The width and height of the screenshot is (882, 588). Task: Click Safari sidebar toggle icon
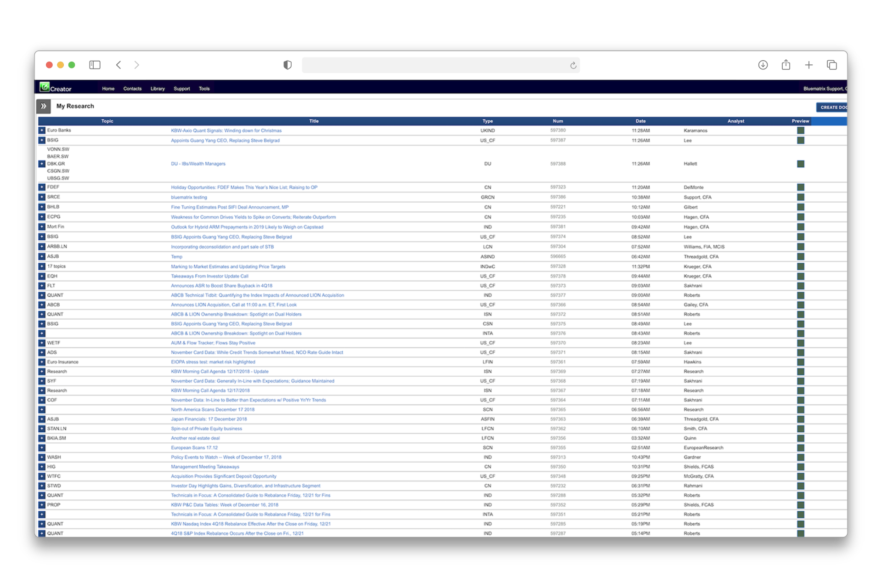[95, 65]
